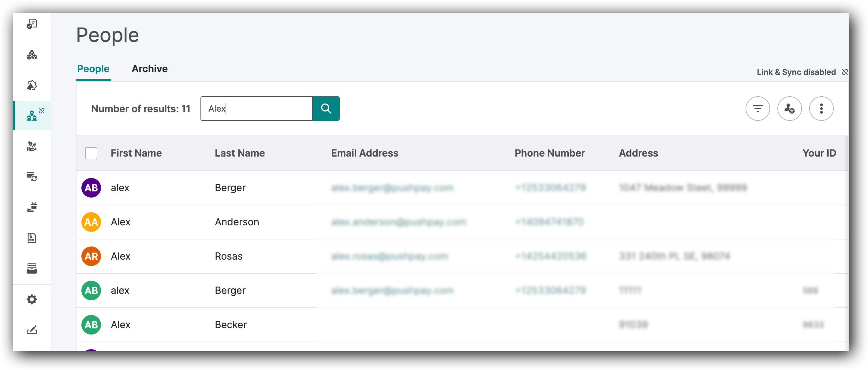Switch to the Archive tab
Screen dimensions: 868x370
pyautogui.click(x=149, y=69)
